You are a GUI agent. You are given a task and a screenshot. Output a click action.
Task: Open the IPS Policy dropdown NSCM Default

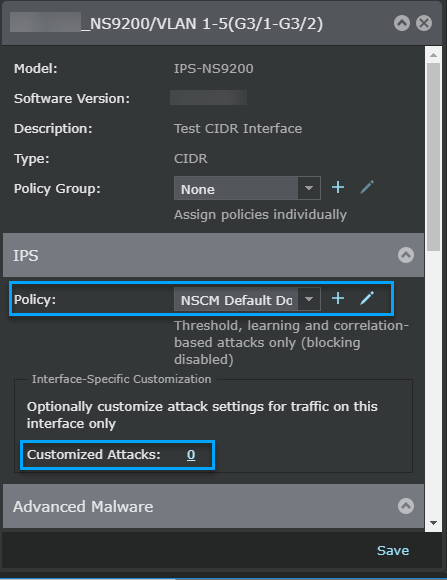[x=247, y=299]
